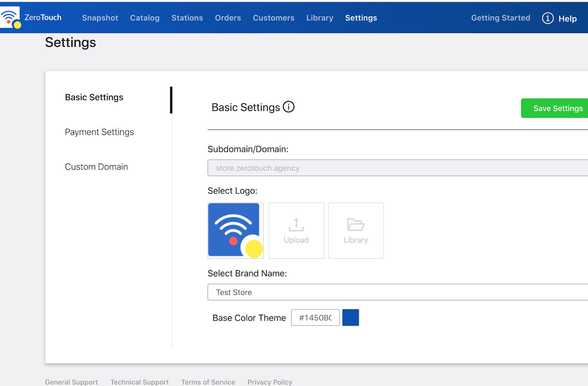Select Settings in the top navigation
Viewport: 588px width, 386px height.
(361, 18)
